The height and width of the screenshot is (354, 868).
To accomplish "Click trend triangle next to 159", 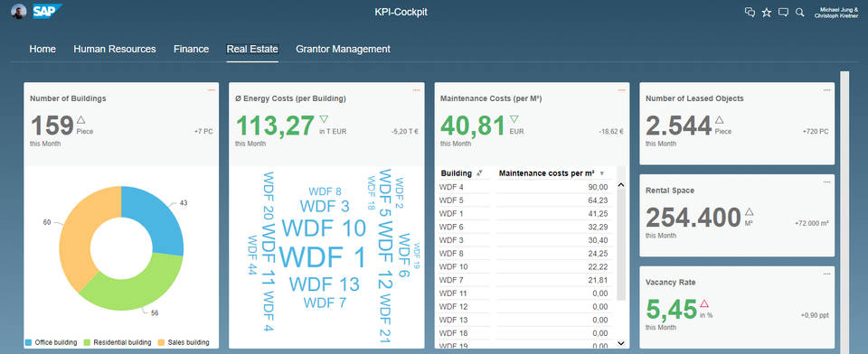I will pyautogui.click(x=80, y=119).
